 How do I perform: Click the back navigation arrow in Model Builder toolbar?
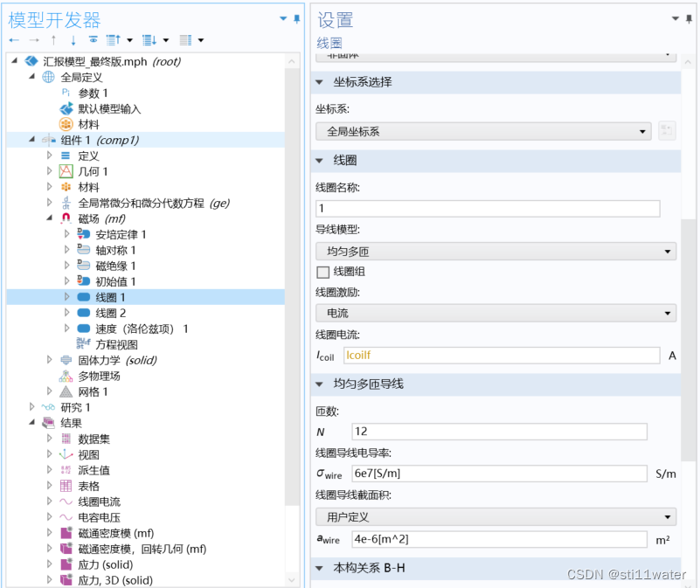[14, 39]
